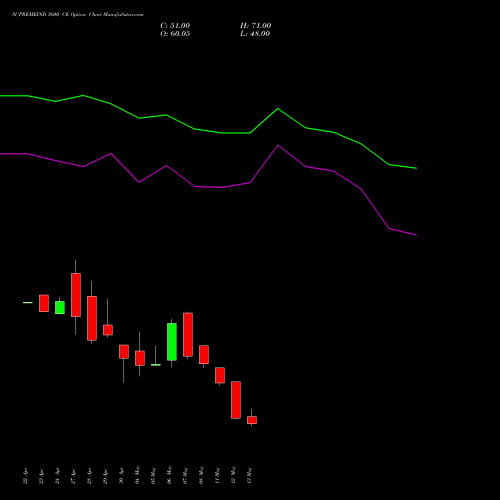Click the green upper line's highest peak after the dip

(278, 109)
